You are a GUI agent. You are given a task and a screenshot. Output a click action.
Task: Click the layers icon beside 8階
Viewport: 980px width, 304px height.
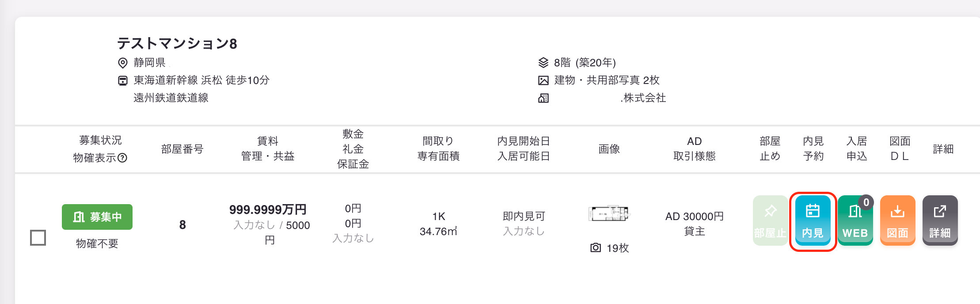click(x=543, y=63)
